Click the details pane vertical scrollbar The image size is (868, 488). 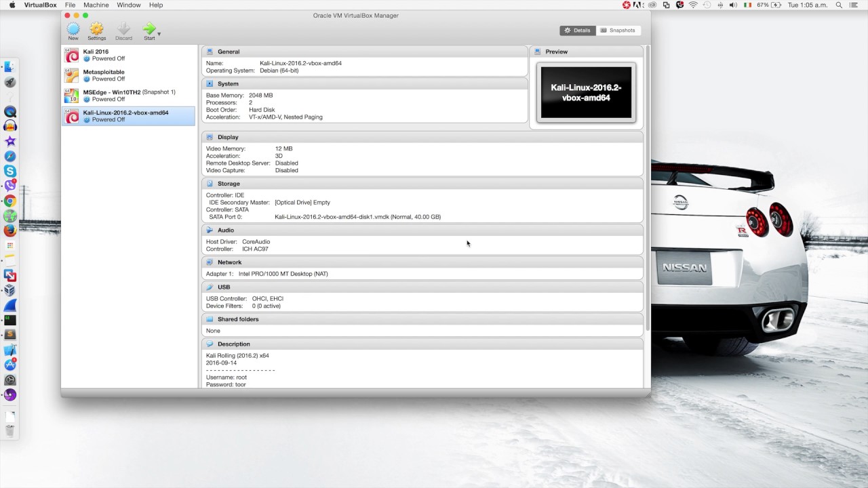648,188
